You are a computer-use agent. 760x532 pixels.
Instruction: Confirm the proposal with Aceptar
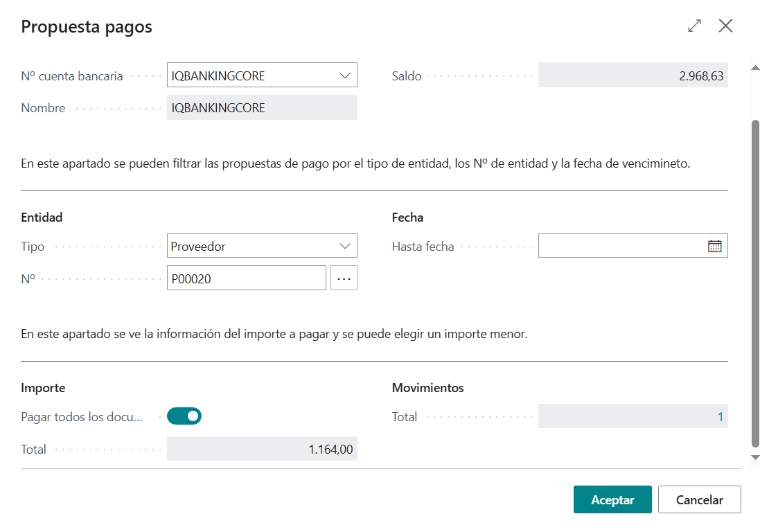(612, 499)
